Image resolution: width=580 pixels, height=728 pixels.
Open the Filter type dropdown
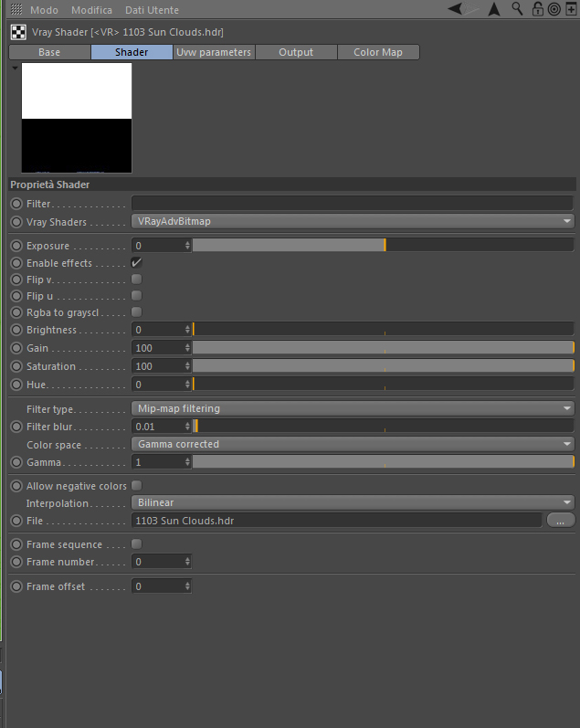353,408
